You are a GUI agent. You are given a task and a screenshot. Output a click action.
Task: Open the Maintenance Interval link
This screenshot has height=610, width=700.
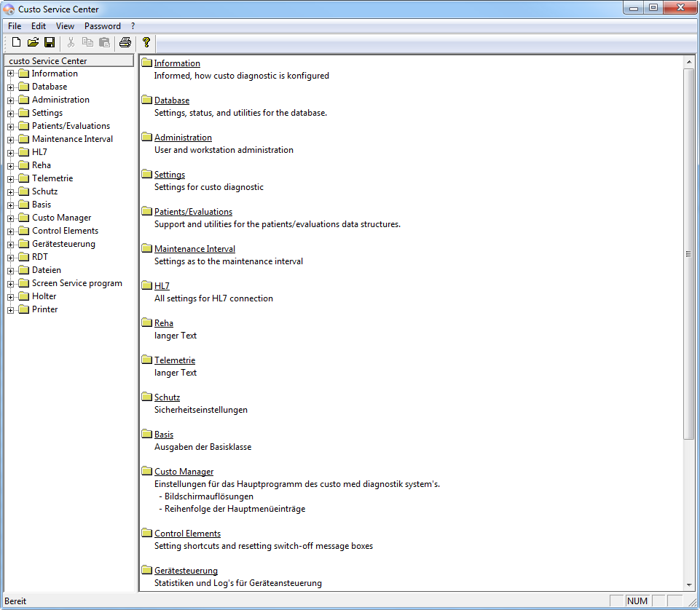click(194, 248)
